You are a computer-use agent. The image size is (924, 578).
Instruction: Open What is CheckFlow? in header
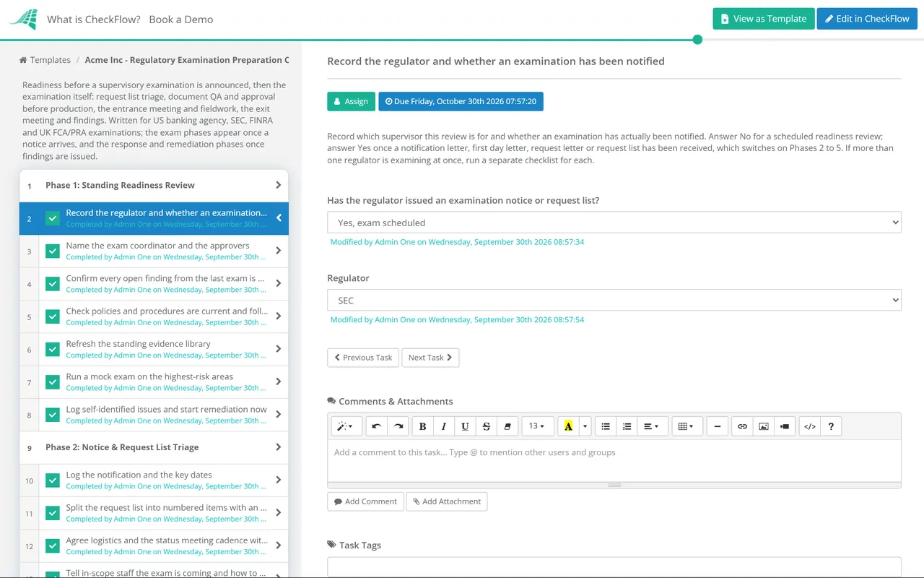pyautogui.click(x=94, y=20)
